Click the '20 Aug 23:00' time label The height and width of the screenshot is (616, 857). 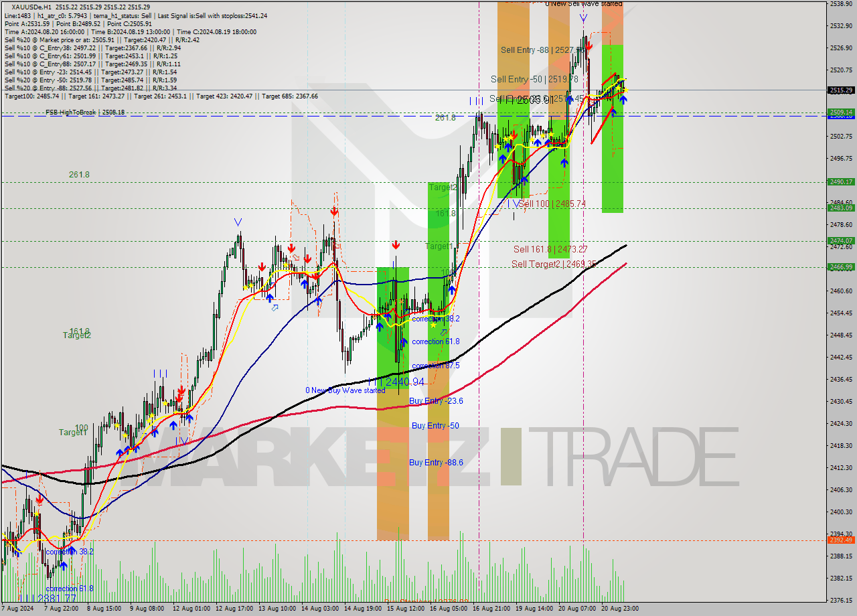coord(621,609)
